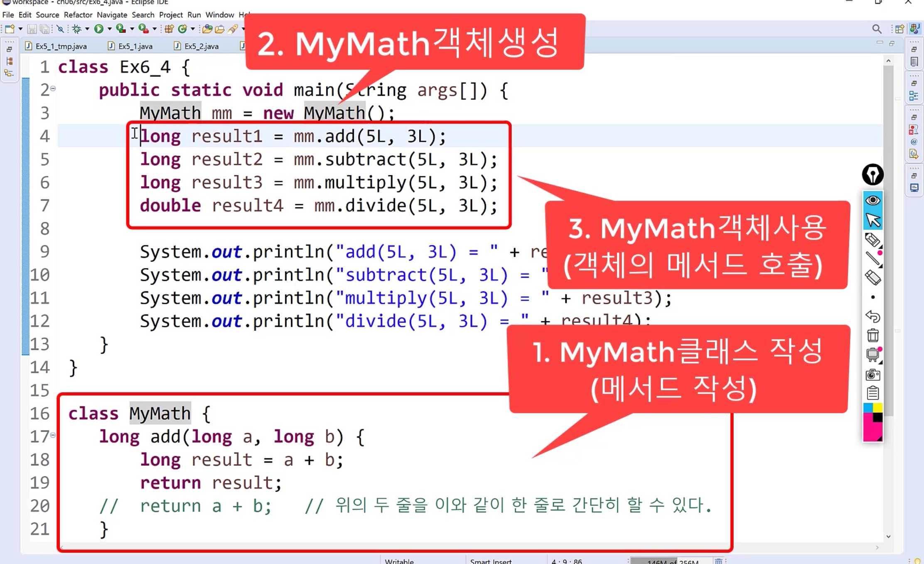Open the Navigate menu

coord(112,15)
